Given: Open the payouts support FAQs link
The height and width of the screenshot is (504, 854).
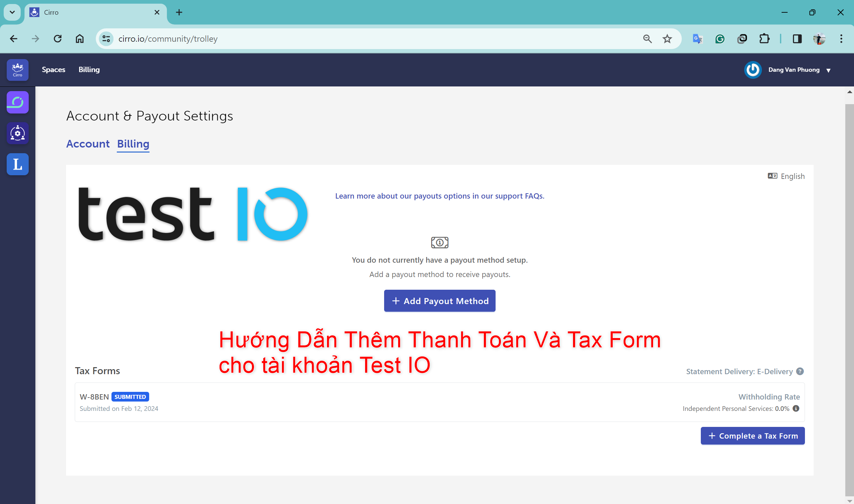Looking at the screenshot, I should tap(440, 196).
